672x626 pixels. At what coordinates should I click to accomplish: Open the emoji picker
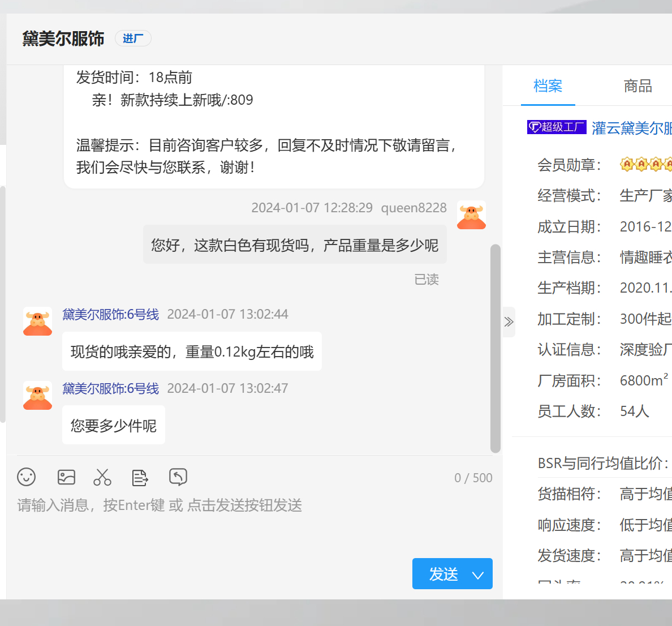(x=27, y=477)
